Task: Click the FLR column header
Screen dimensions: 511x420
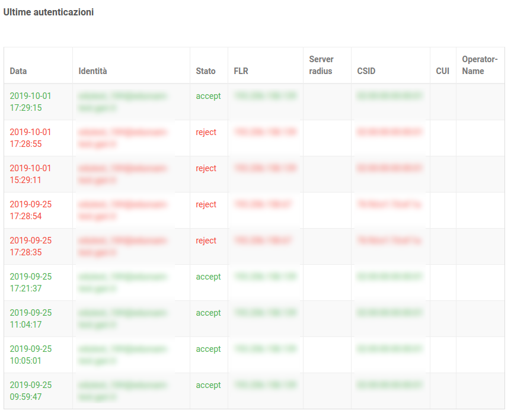Action: pos(241,71)
